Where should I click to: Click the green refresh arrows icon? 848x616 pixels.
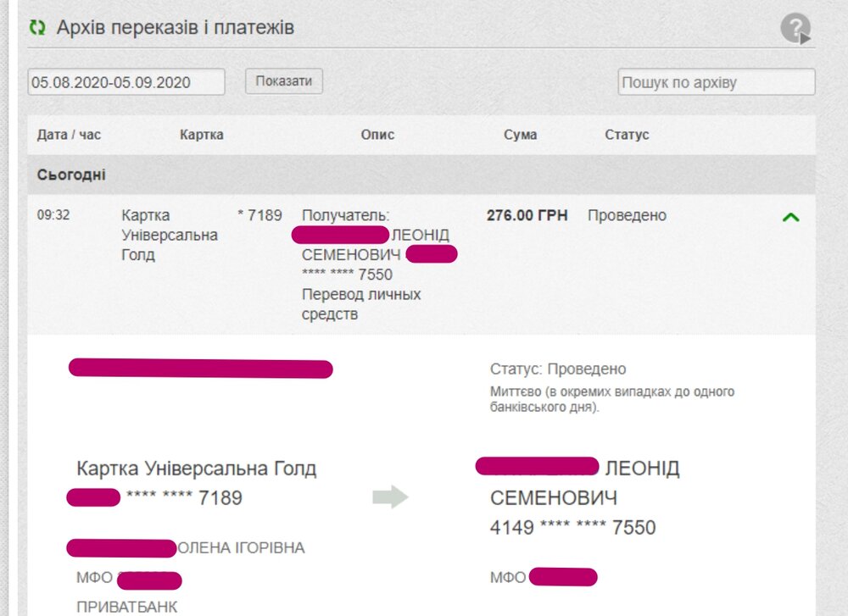[37, 28]
